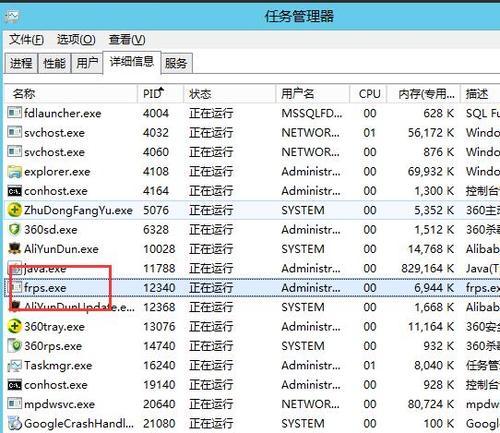Viewport: 500px width, 433px height.
Task: Click the svchost.exe icon for PID 4060
Action: pos(14,151)
